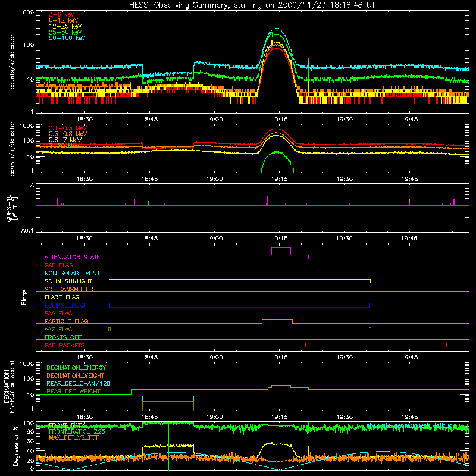Select the 18:45 time label under the keV panel
The width and height of the screenshot is (476, 476).
(149, 120)
